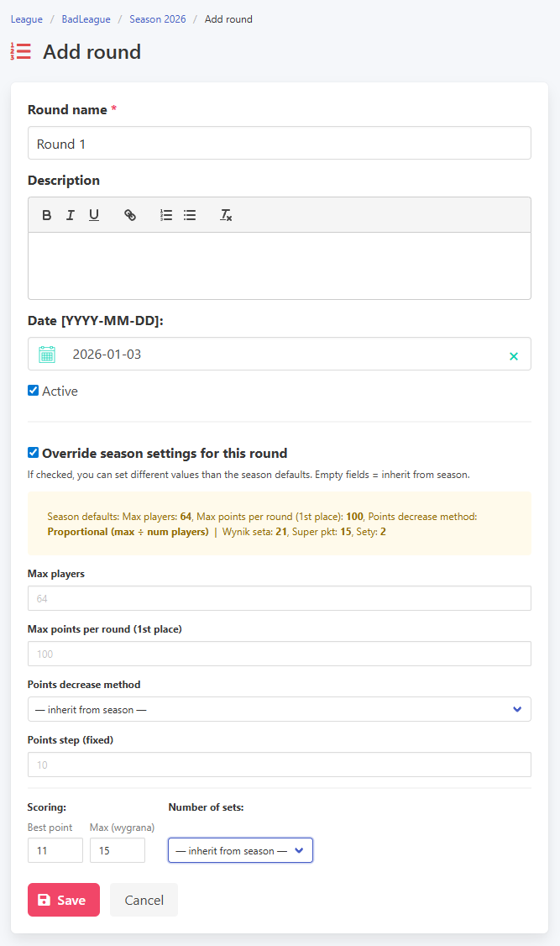
Task: Focus the Round name input field
Action: click(279, 143)
